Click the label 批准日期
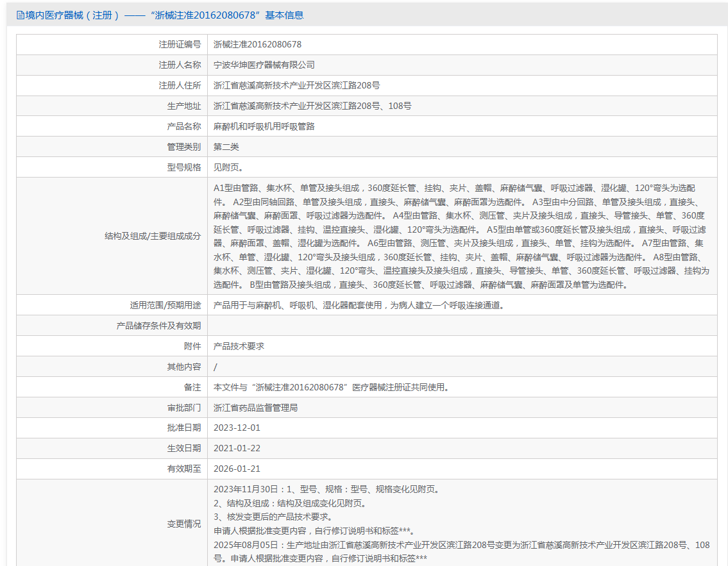The width and height of the screenshot is (728, 566). click(184, 428)
